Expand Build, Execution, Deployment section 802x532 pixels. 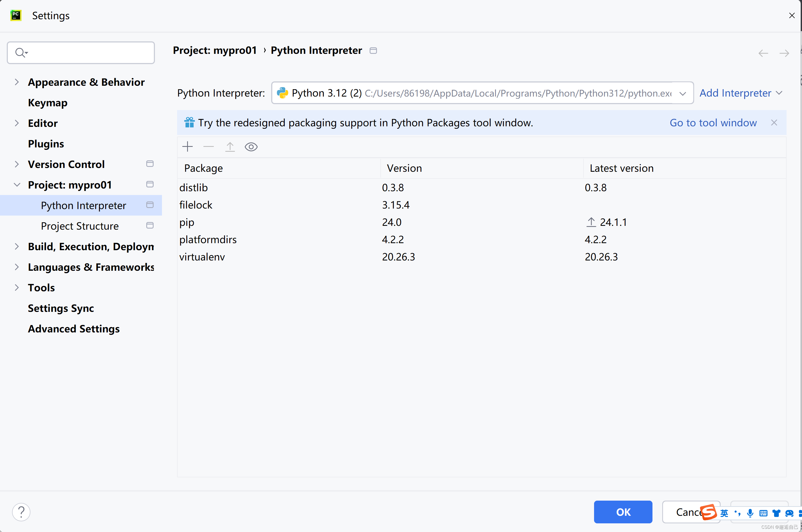[16, 246]
